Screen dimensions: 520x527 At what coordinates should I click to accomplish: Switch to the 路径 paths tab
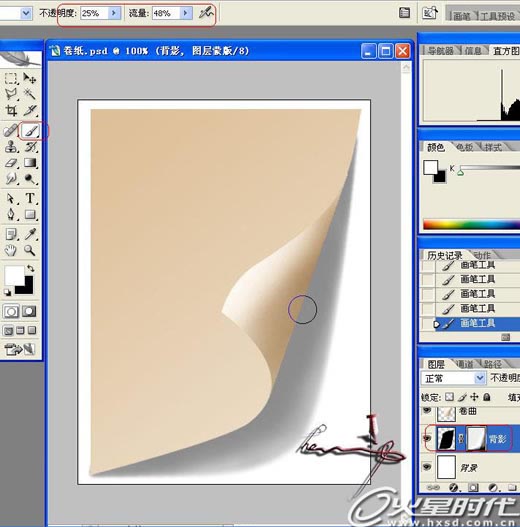492,364
